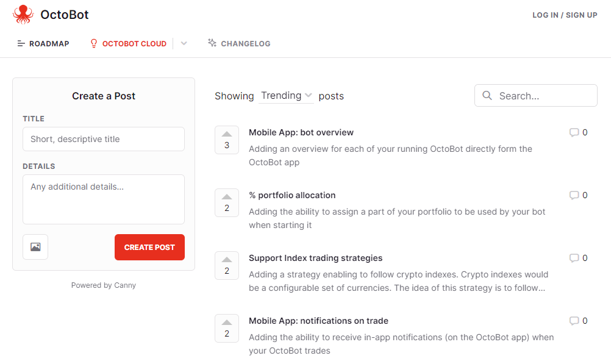Upvote the % portfolio allocation post
This screenshot has height=364, width=611.
[227, 202]
